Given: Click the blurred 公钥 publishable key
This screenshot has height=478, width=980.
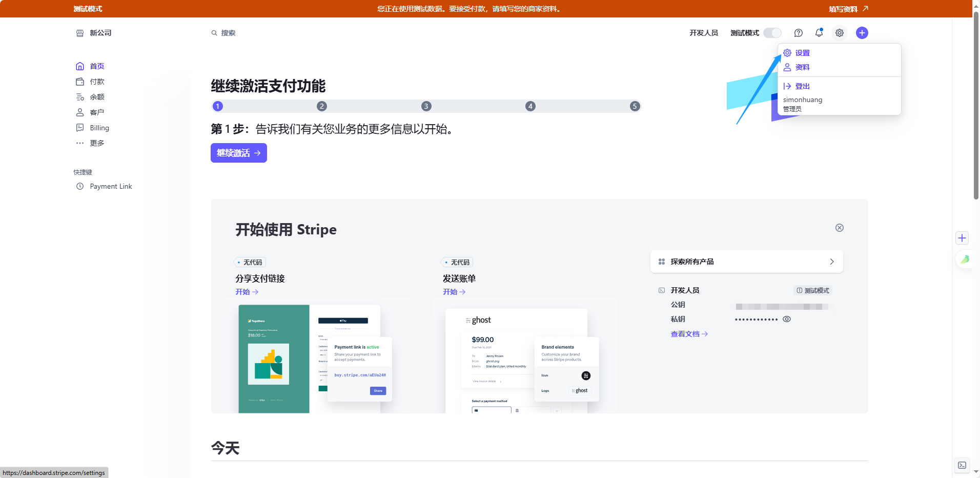Looking at the screenshot, I should [782, 307].
